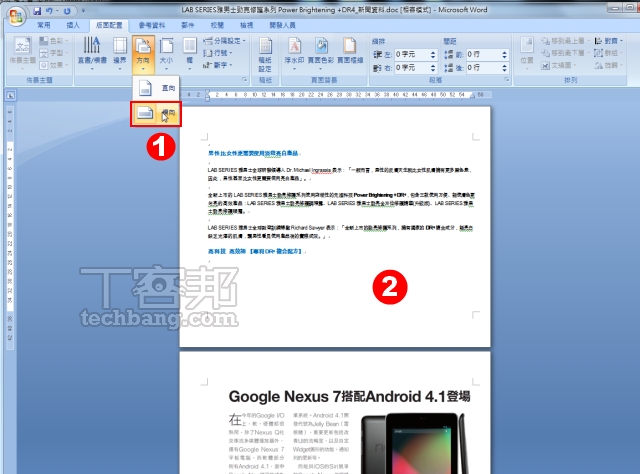
Task: Click the left indent 左 input field
Action: point(411,54)
